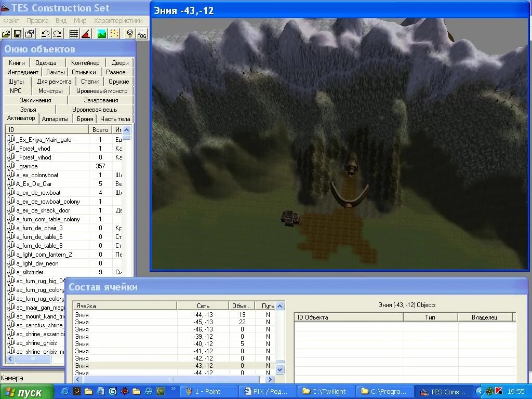This screenshot has height=399, width=532.
Task: Click the Open file toolbar icon
Action: pyautogui.click(x=6, y=34)
